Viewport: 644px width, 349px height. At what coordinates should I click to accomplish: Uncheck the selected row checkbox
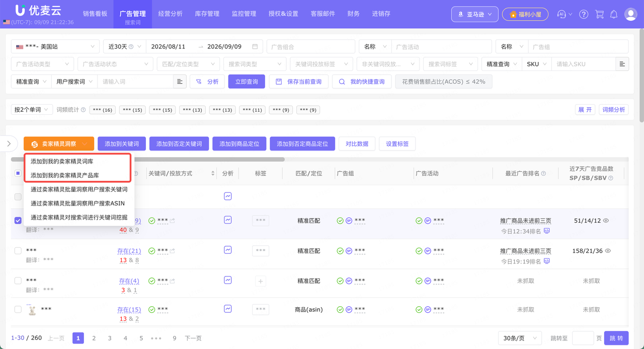(18, 220)
